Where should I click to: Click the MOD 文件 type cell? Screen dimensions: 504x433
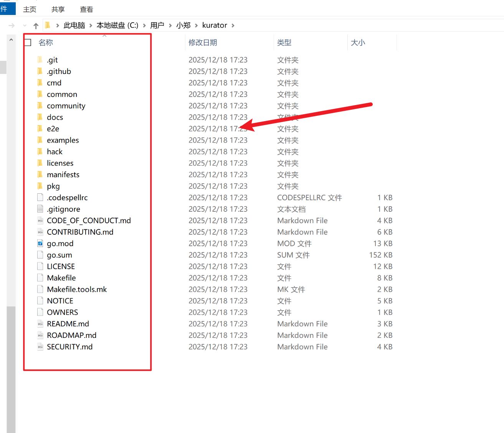(294, 244)
